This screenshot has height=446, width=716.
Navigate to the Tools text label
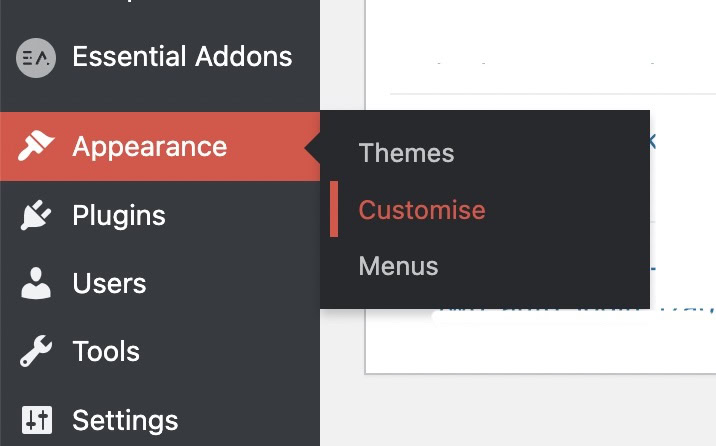click(106, 352)
